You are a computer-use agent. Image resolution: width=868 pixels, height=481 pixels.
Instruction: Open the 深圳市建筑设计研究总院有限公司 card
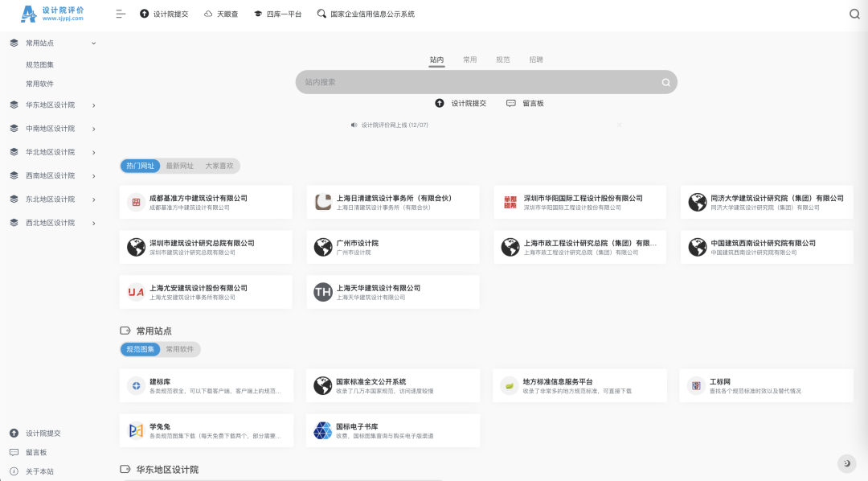point(206,247)
